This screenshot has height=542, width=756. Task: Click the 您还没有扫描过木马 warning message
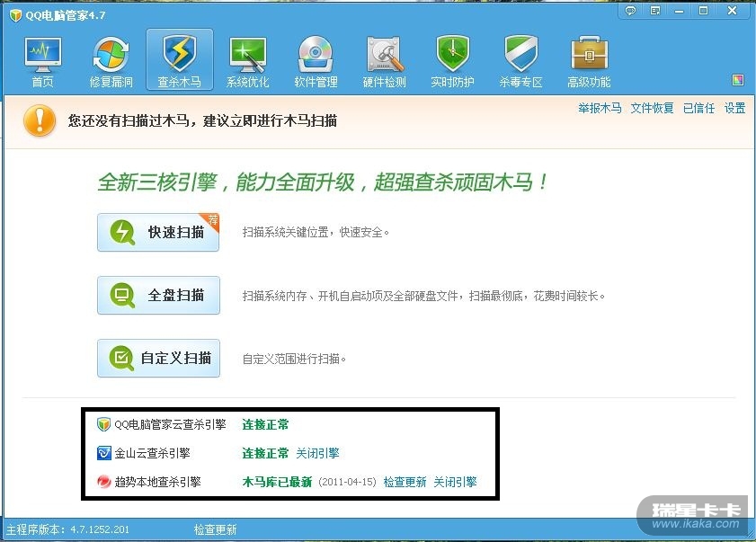[x=202, y=120]
